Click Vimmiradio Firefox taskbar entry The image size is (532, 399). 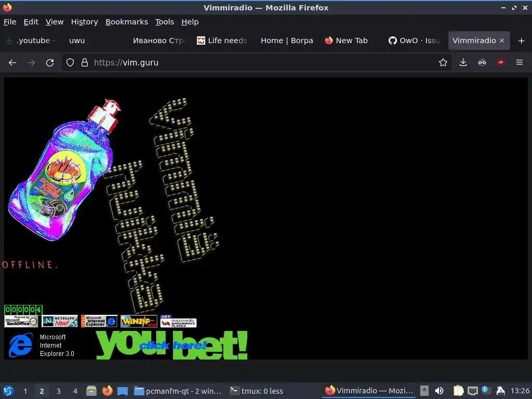369,391
